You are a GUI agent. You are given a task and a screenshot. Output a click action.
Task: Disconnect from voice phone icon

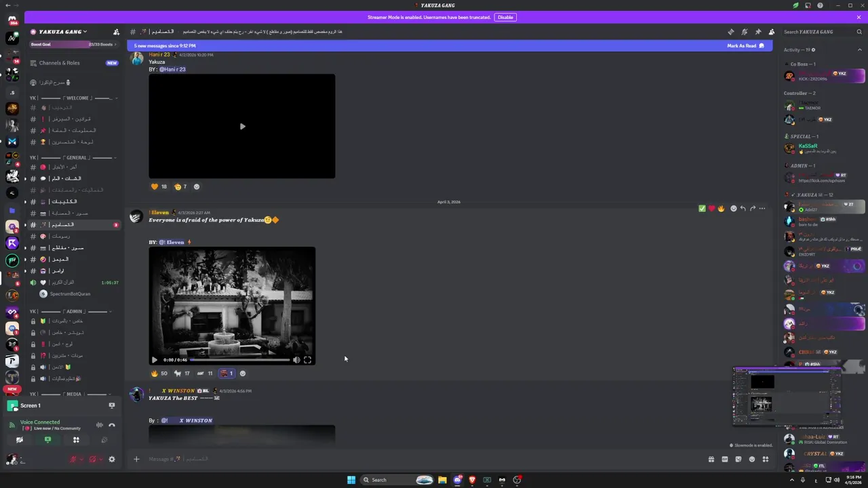pyautogui.click(x=112, y=425)
